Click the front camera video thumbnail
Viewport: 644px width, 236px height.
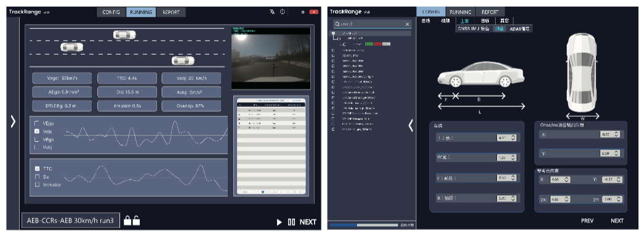click(x=271, y=58)
